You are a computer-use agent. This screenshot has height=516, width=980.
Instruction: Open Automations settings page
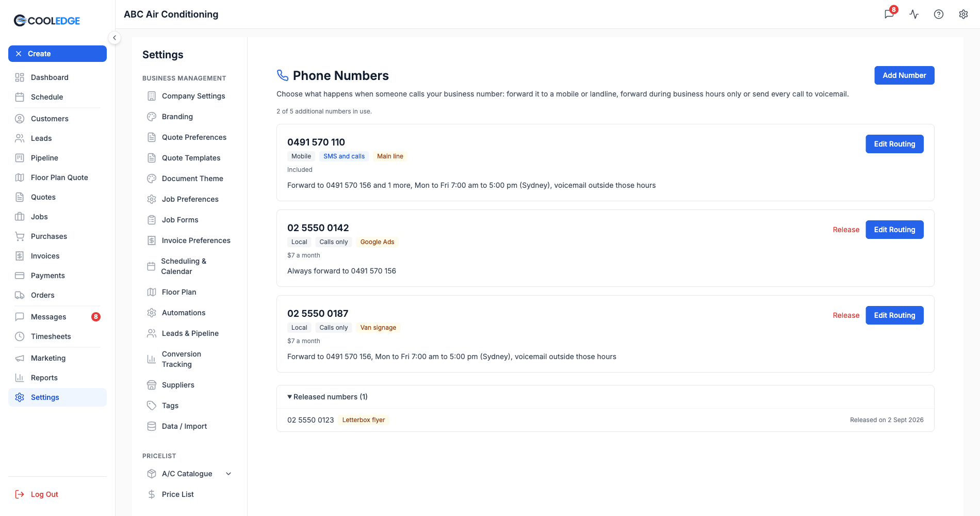pos(189,313)
